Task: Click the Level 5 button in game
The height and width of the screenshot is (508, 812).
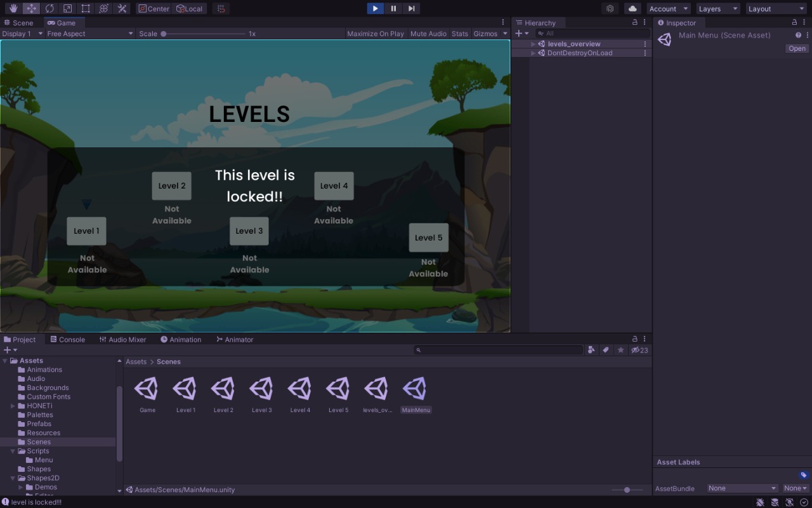Action: coord(428,237)
